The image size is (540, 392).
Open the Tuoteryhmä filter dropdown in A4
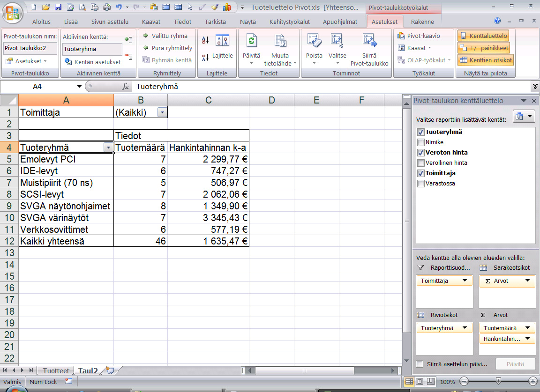coord(108,148)
